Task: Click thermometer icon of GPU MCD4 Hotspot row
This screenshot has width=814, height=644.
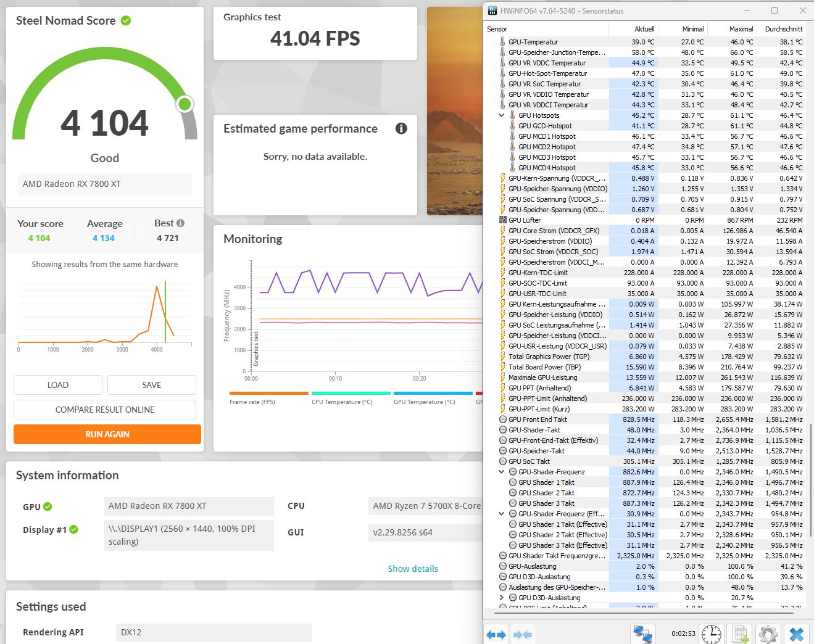Action: point(512,168)
